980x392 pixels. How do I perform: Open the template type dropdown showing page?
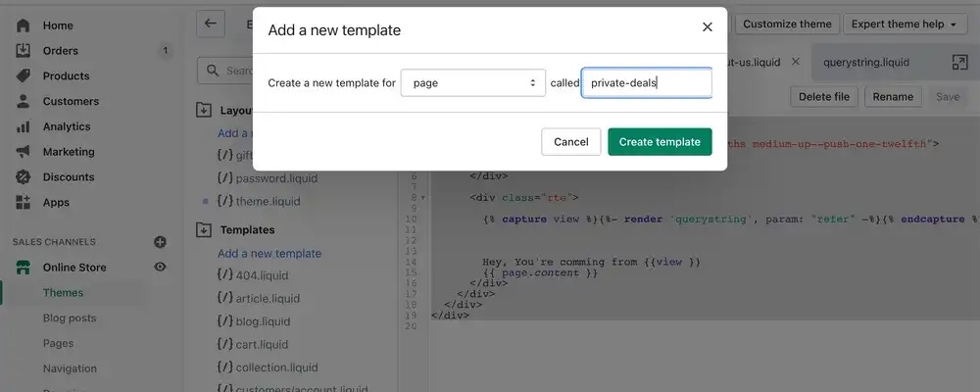pos(473,83)
